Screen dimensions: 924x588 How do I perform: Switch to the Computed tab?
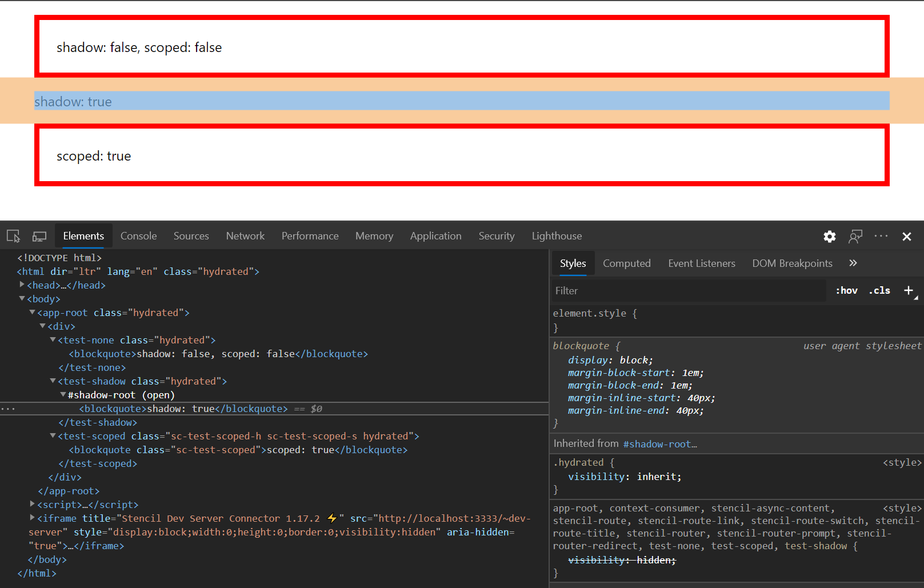click(626, 263)
